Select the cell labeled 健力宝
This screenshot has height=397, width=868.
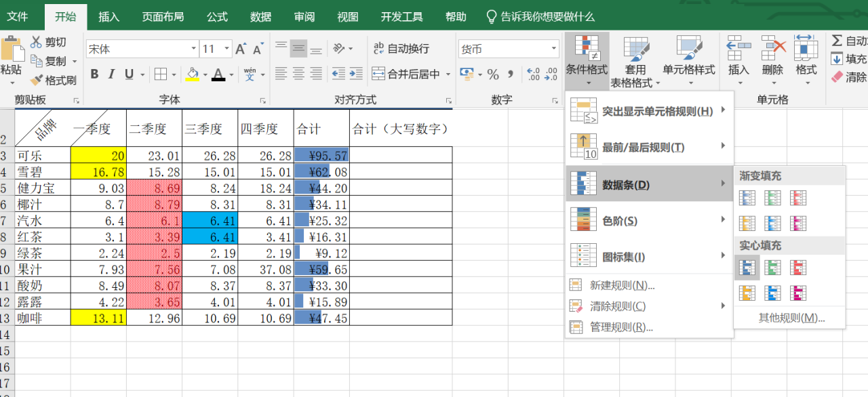pos(43,188)
